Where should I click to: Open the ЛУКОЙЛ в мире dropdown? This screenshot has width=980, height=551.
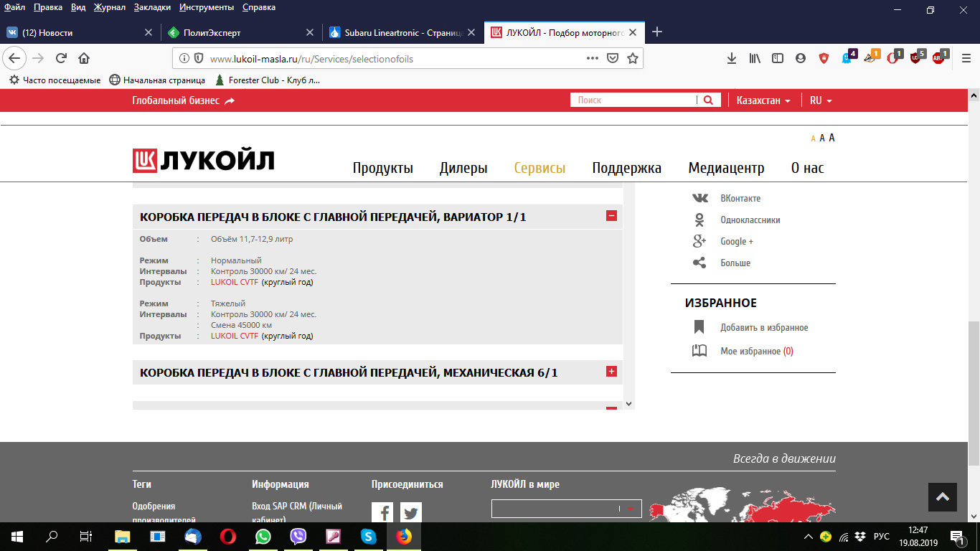[x=566, y=509]
